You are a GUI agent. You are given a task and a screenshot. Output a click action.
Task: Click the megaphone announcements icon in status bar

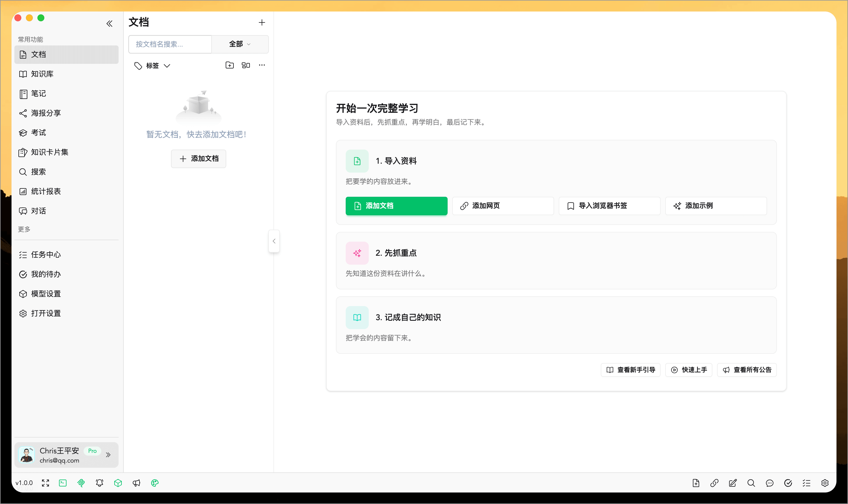pyautogui.click(x=136, y=483)
